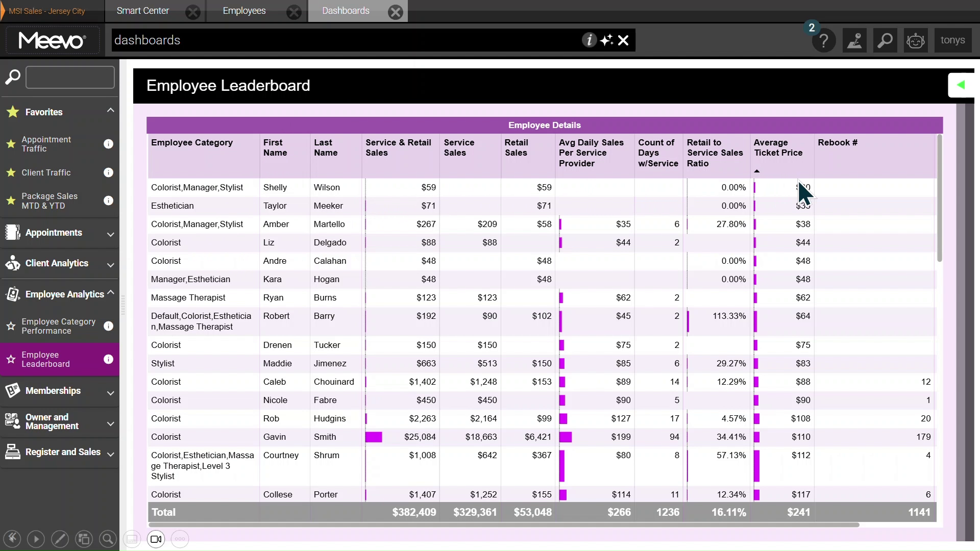Sort by Average Ticket Price column header arrow
This screenshot has width=980, height=551.
pyautogui.click(x=757, y=171)
